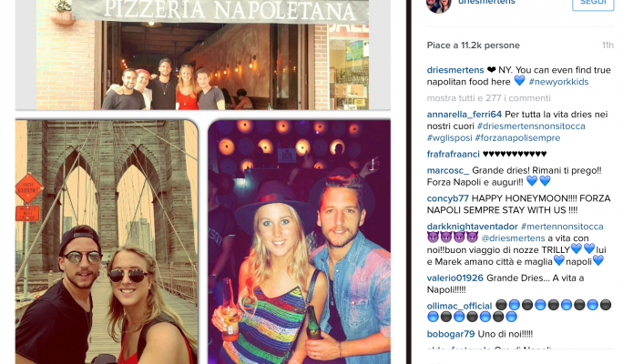Open the #newyorkkids hashtag
The image size is (623, 364).
[558, 82]
